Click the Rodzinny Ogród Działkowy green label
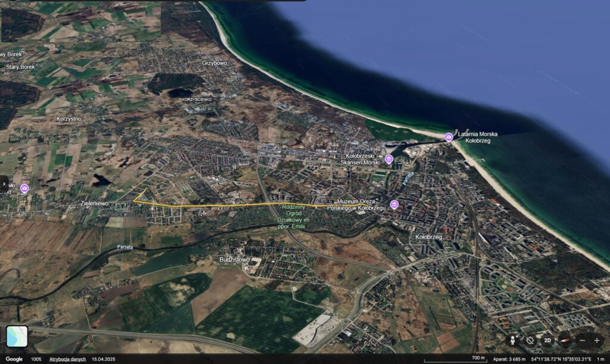The height and width of the screenshot is (364, 610). [x=293, y=217]
